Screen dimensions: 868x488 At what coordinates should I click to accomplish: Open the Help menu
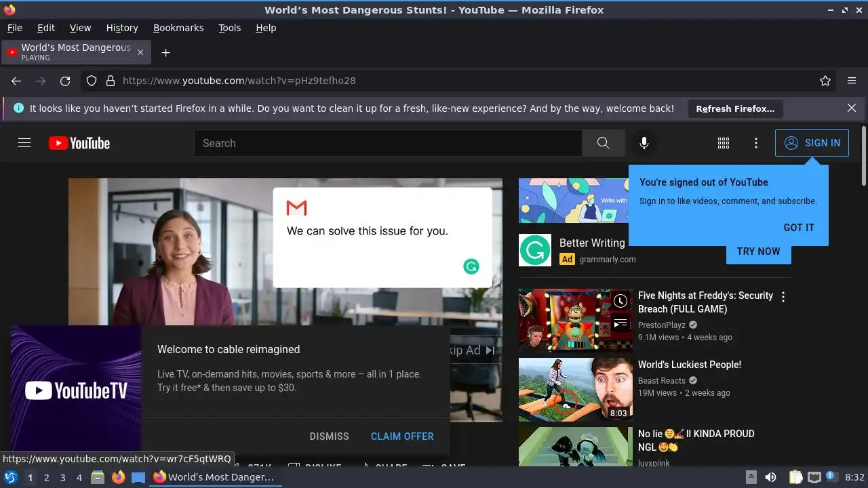tap(266, 28)
